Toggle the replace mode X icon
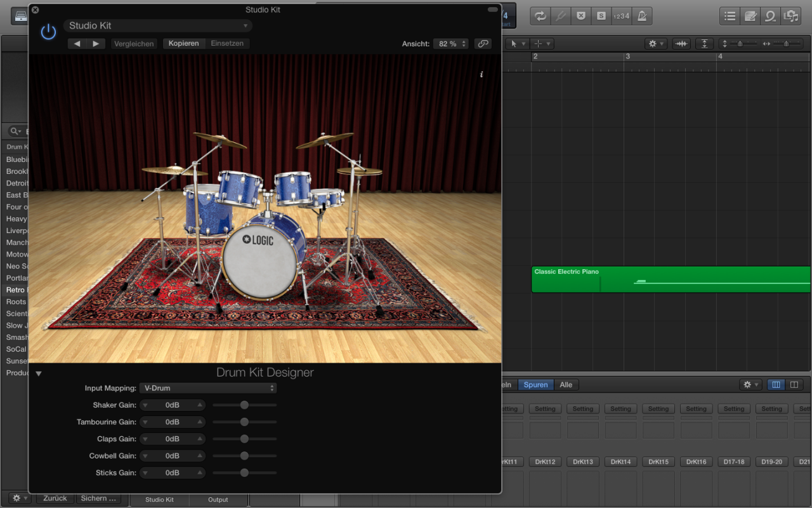This screenshot has height=508, width=812. coord(580,17)
